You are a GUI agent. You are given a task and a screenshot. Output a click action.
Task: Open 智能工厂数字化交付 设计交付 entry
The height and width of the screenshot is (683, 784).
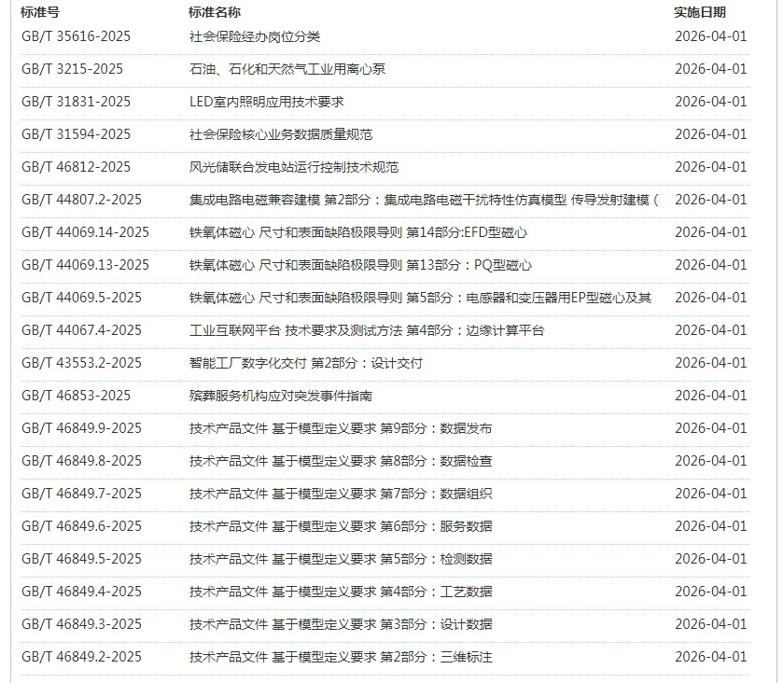(305, 363)
